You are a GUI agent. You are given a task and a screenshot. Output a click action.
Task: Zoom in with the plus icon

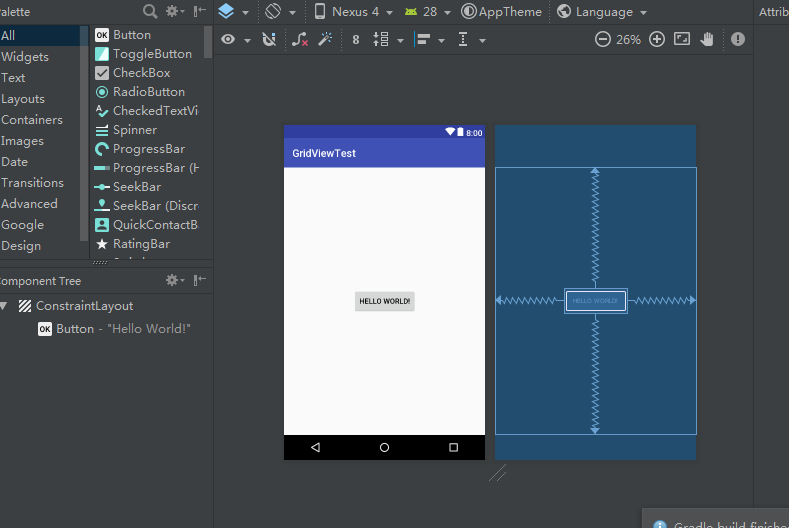657,39
